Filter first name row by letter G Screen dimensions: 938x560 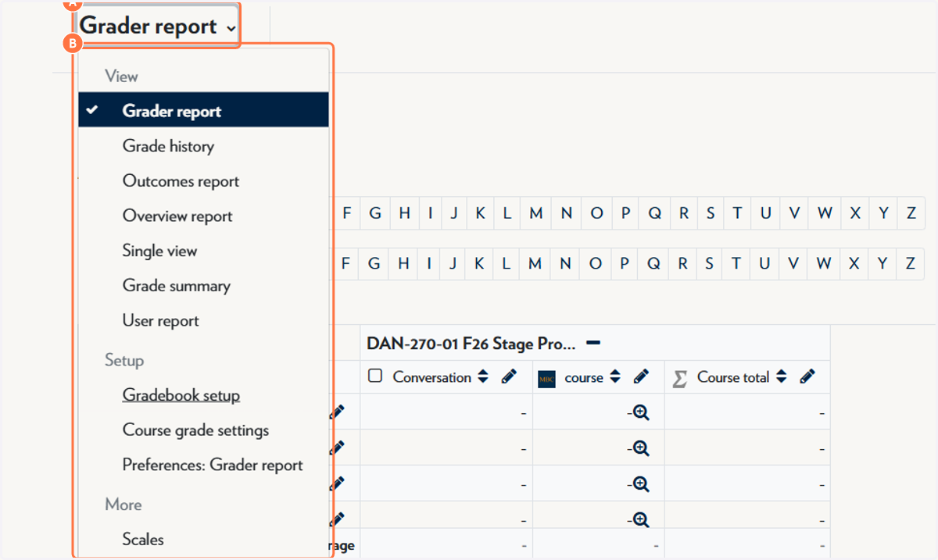click(375, 213)
